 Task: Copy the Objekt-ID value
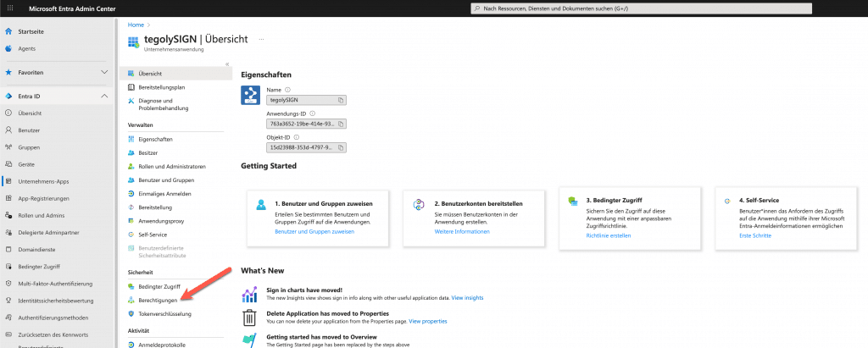(341, 147)
